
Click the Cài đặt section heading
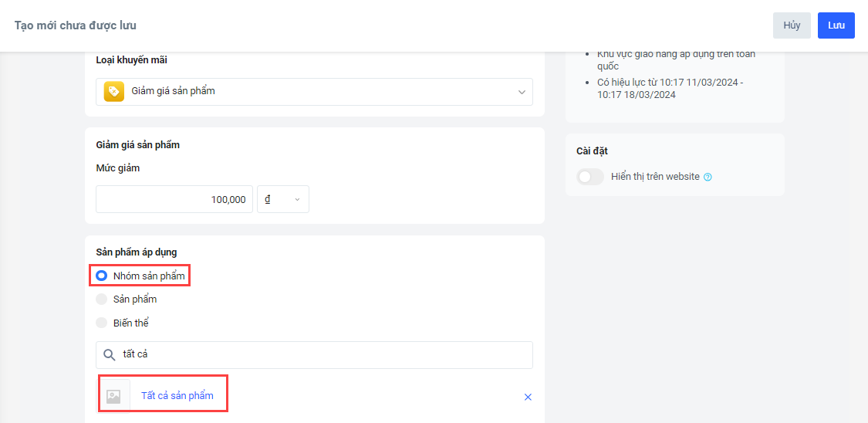click(x=592, y=151)
